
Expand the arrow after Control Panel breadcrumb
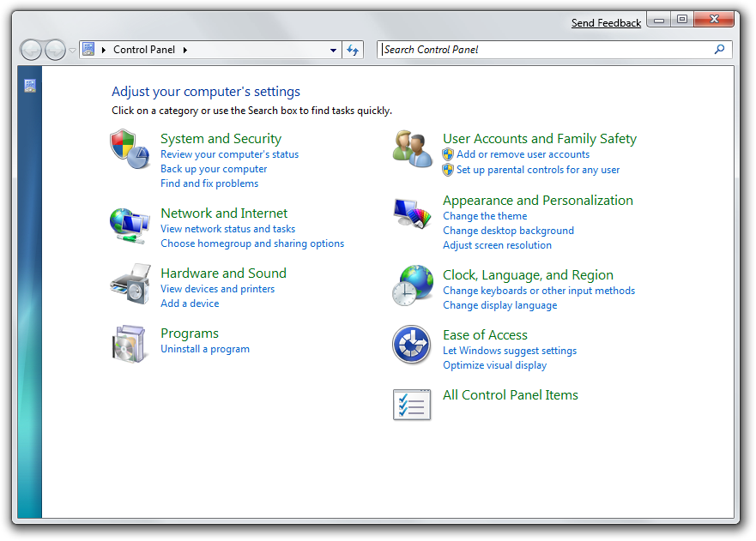point(185,50)
